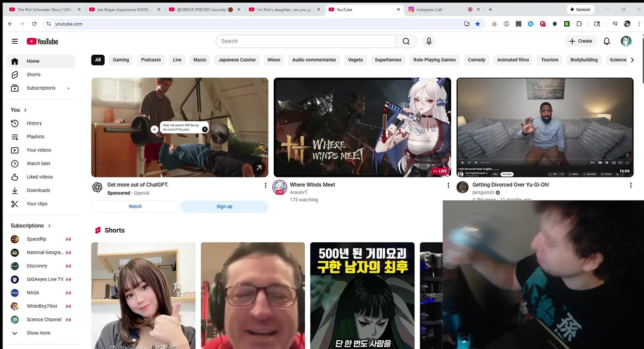Select the Bodybuilding filter chip
This screenshot has height=349, width=644.
(584, 60)
